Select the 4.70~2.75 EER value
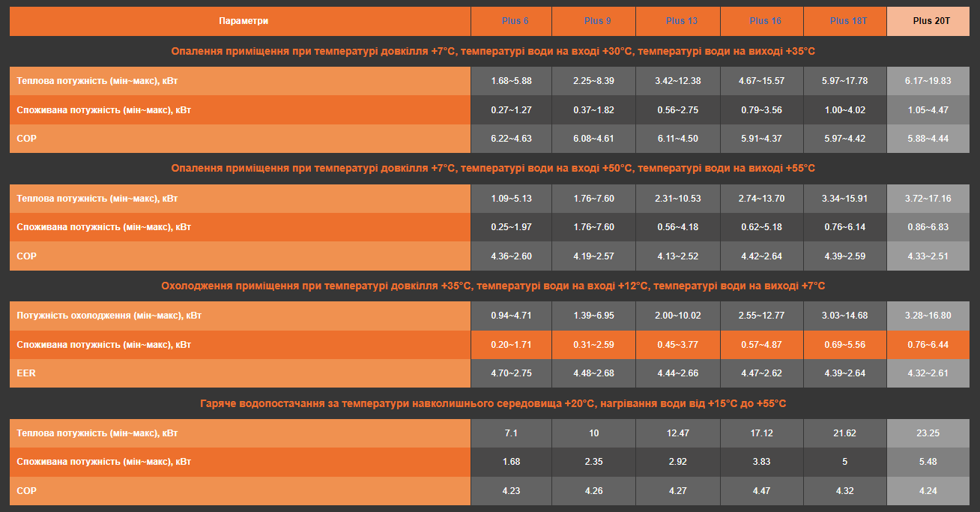980x512 pixels. pos(511,373)
